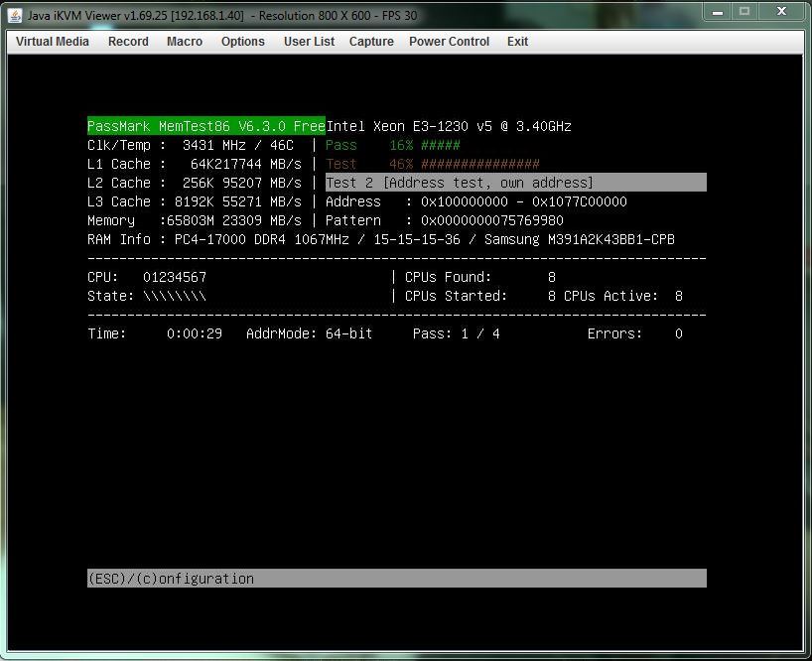This screenshot has width=812, height=661.
Task: Click the L1 Cache 64K217744 MB/s line
Action: [195, 164]
